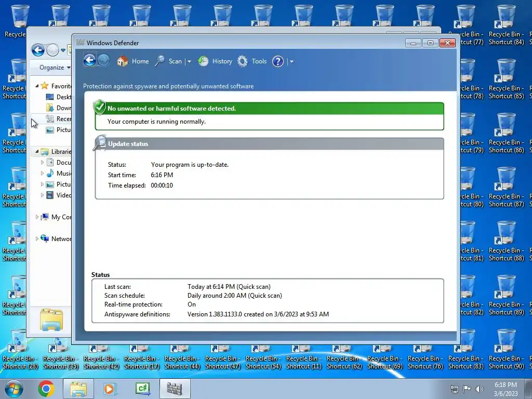
Task: Select Downloads under Favorites
Action: [58, 108]
